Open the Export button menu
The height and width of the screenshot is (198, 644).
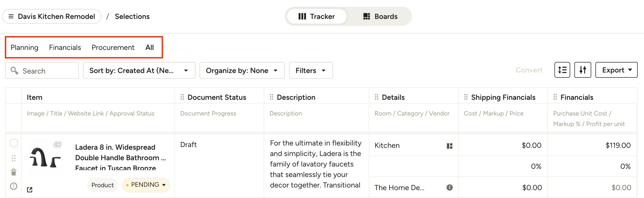(x=616, y=70)
